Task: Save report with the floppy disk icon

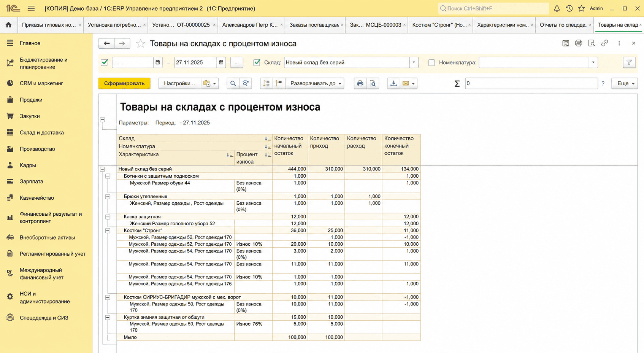Action: [566, 43]
